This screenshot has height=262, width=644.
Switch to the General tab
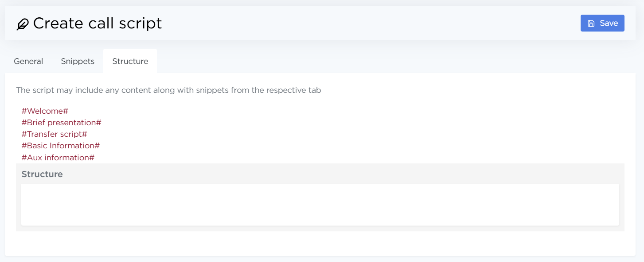click(28, 61)
